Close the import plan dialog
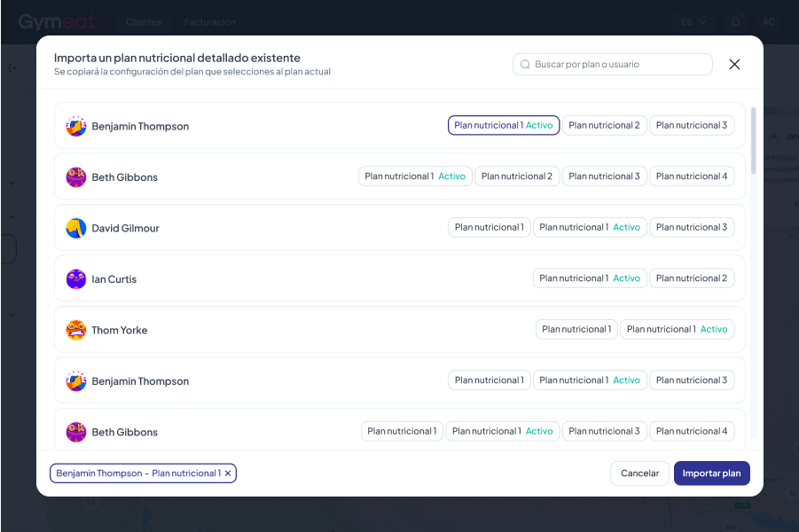The height and width of the screenshot is (532, 799). [x=734, y=65]
